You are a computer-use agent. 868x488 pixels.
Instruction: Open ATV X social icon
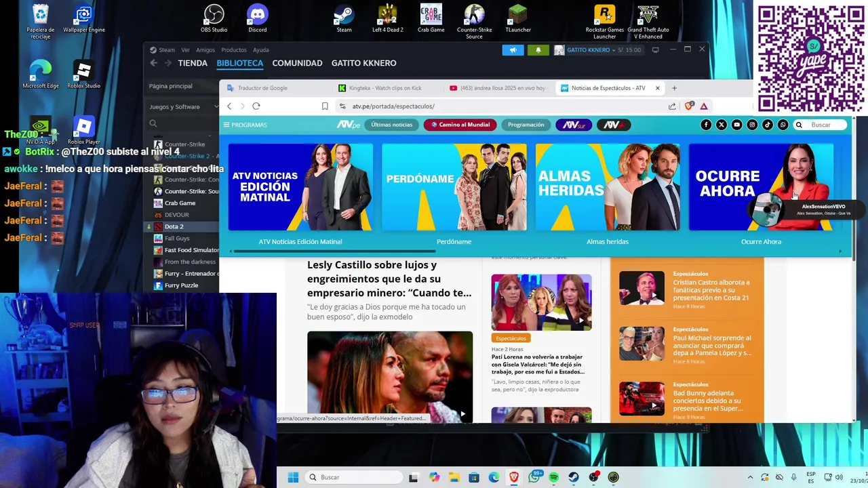[x=722, y=125]
